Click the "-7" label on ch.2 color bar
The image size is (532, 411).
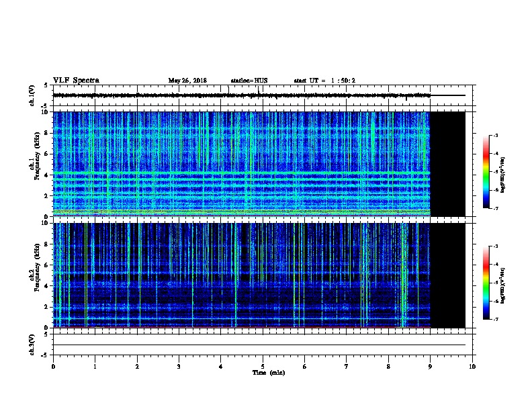click(495, 320)
